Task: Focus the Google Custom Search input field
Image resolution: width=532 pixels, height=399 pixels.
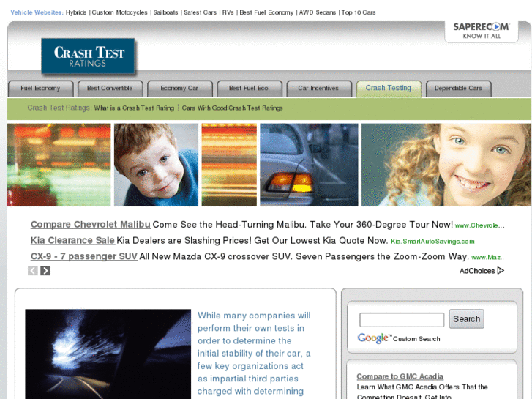Action: 402,320
